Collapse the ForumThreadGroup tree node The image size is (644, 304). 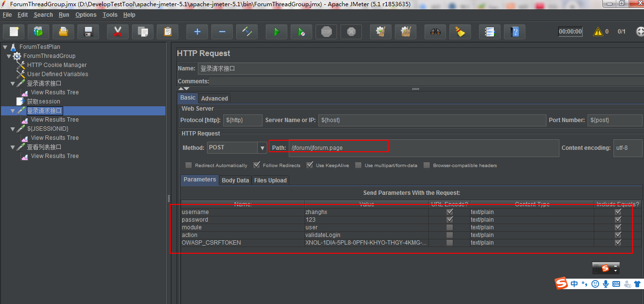click(9, 56)
